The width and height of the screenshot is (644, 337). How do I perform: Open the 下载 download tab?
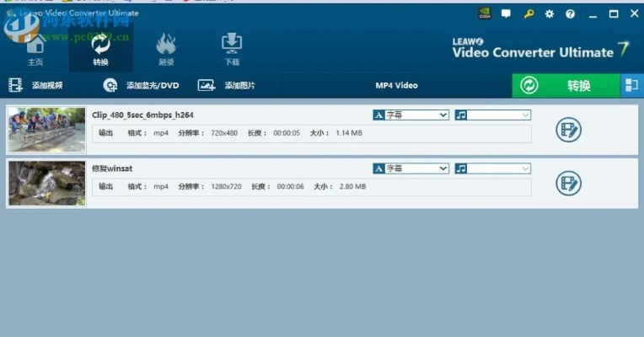(231, 49)
